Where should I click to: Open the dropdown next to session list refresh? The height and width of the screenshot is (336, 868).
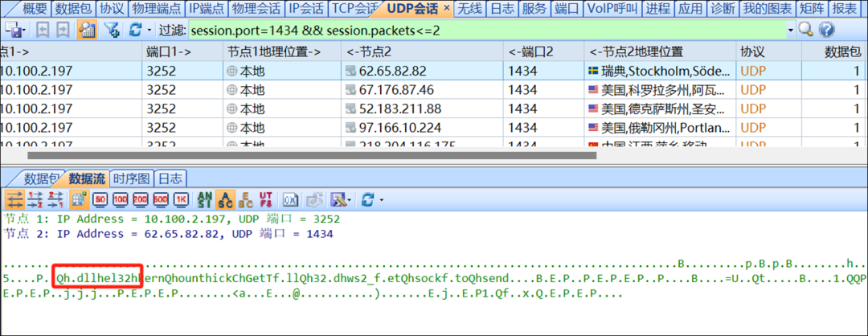(149, 31)
